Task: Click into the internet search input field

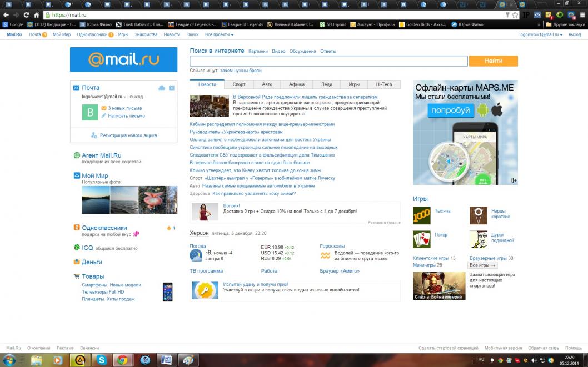Action: [328, 61]
